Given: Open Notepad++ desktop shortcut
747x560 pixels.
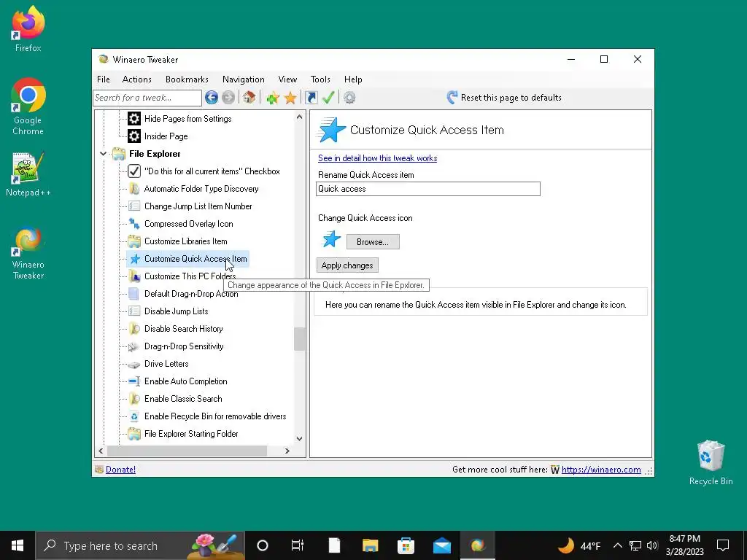Looking at the screenshot, I should (x=28, y=174).
